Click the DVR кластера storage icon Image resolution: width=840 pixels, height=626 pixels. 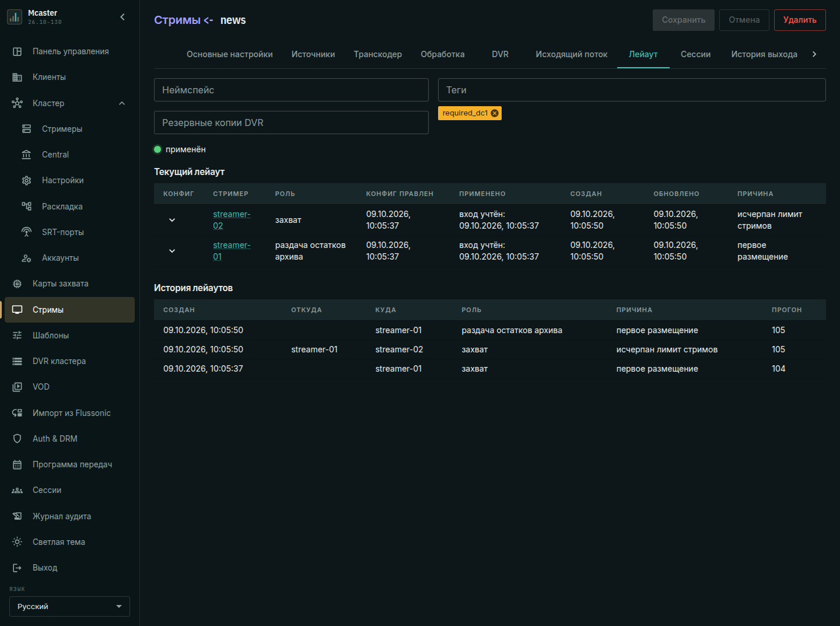tap(17, 361)
